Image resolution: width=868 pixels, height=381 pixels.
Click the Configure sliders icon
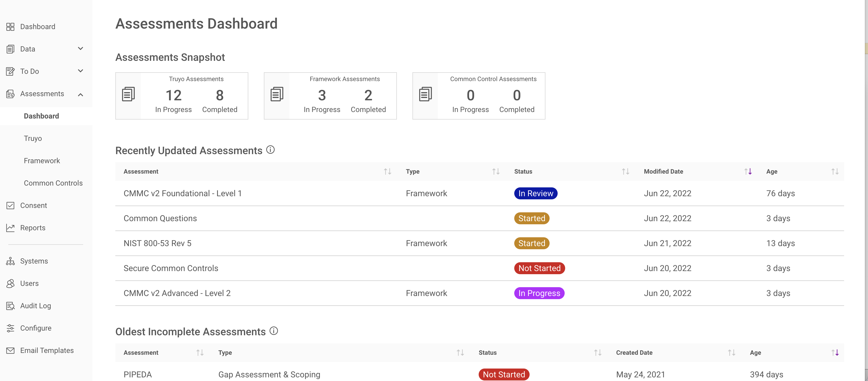pyautogui.click(x=10, y=328)
